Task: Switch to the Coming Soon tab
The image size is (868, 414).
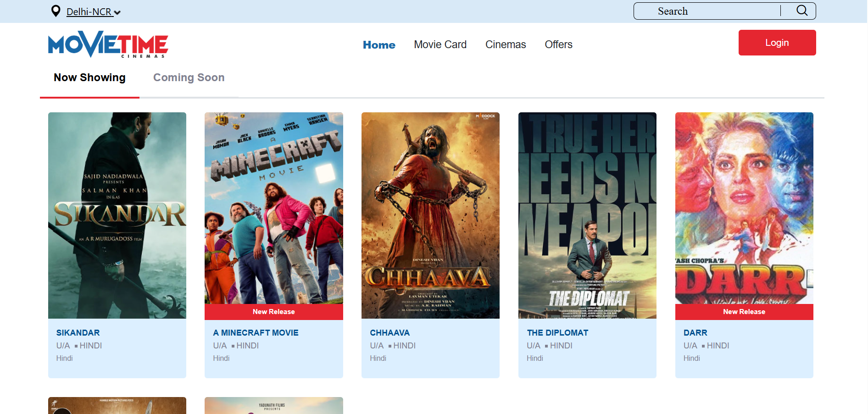Action: click(189, 77)
